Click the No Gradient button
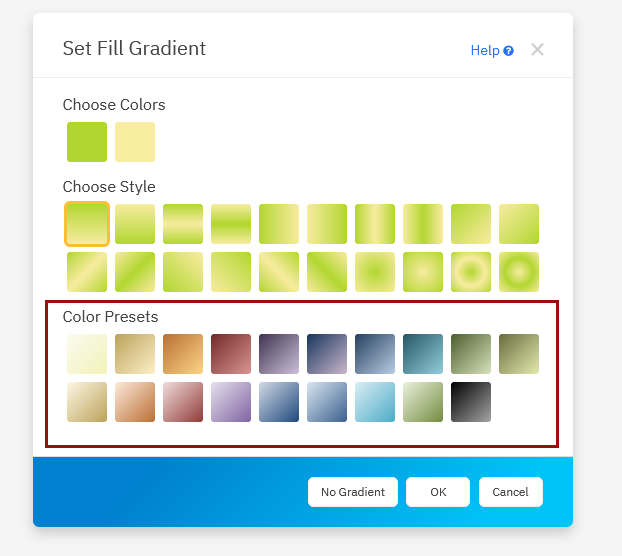Viewport: 622px width, 556px height. 353,492
